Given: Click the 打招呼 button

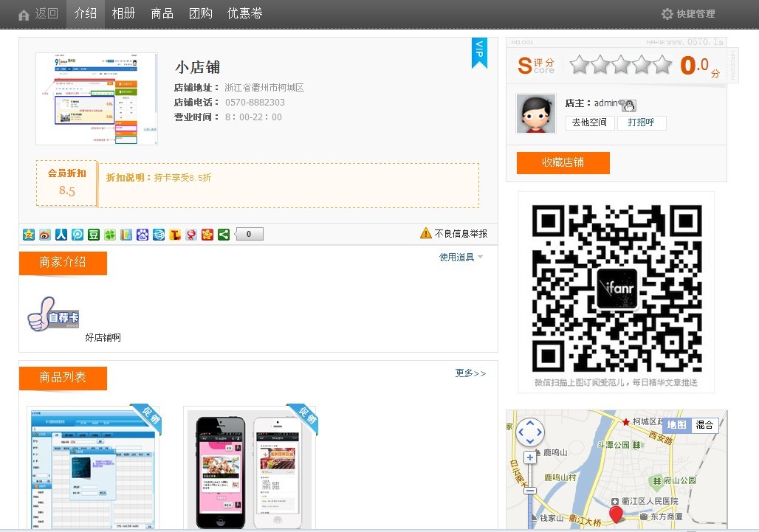Looking at the screenshot, I should (642, 122).
